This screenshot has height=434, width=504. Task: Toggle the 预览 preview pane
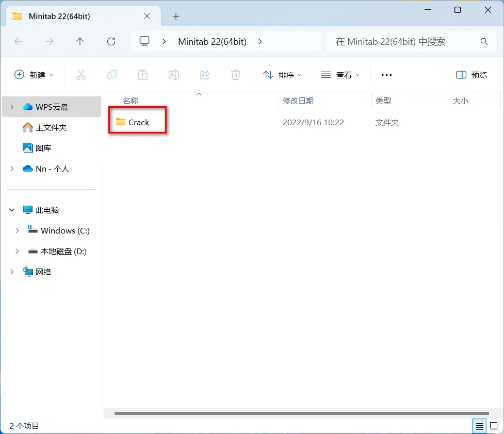tap(472, 75)
